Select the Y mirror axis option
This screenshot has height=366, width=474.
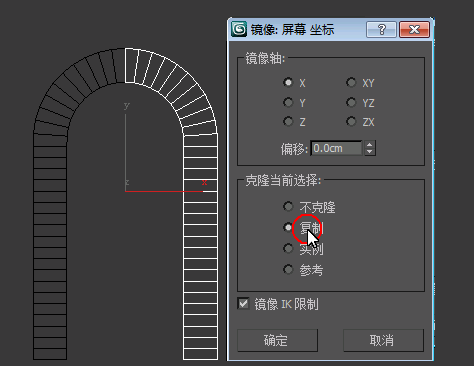(x=288, y=102)
